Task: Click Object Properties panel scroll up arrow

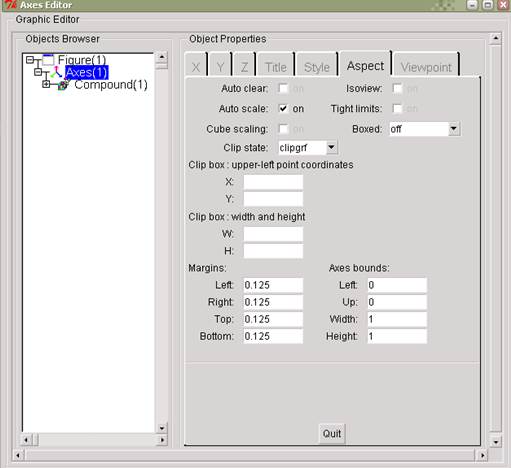Action: point(496,39)
